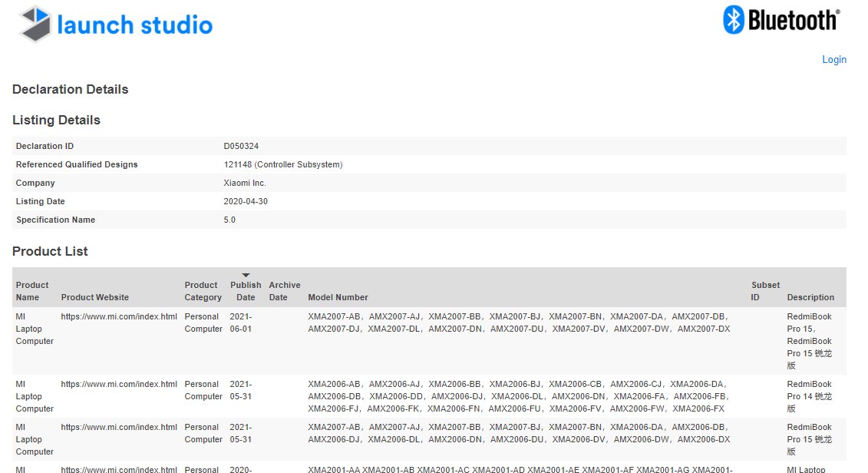Open the Login link
Screen dimensions: 868x473
(833, 59)
